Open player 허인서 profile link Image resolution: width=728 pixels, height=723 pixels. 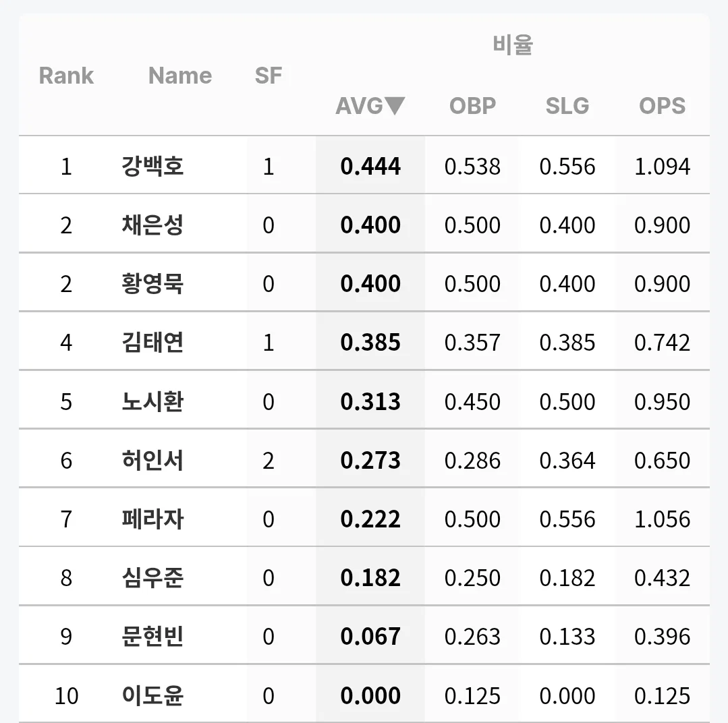[x=152, y=461]
